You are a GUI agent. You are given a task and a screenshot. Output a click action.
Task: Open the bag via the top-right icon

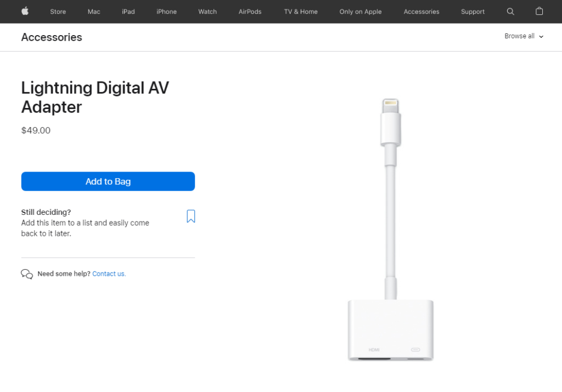539,12
